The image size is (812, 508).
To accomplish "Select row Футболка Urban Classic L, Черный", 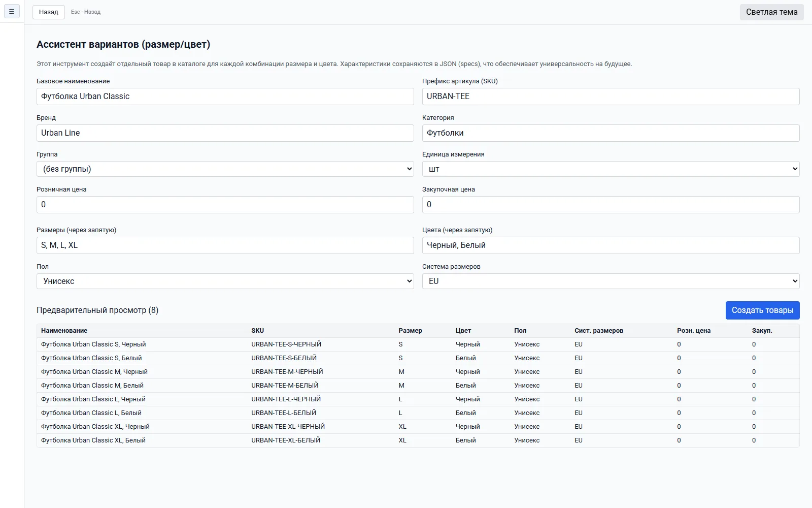I will [418, 399].
